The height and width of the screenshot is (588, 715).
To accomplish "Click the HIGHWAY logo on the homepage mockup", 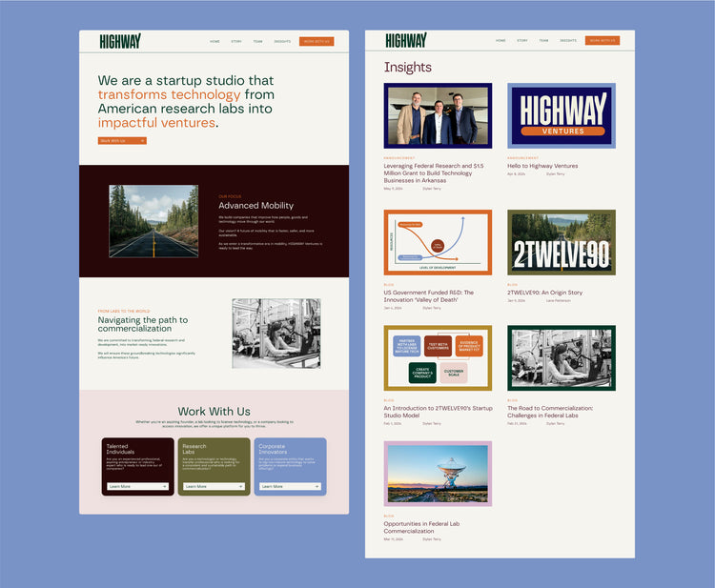I will [x=120, y=41].
